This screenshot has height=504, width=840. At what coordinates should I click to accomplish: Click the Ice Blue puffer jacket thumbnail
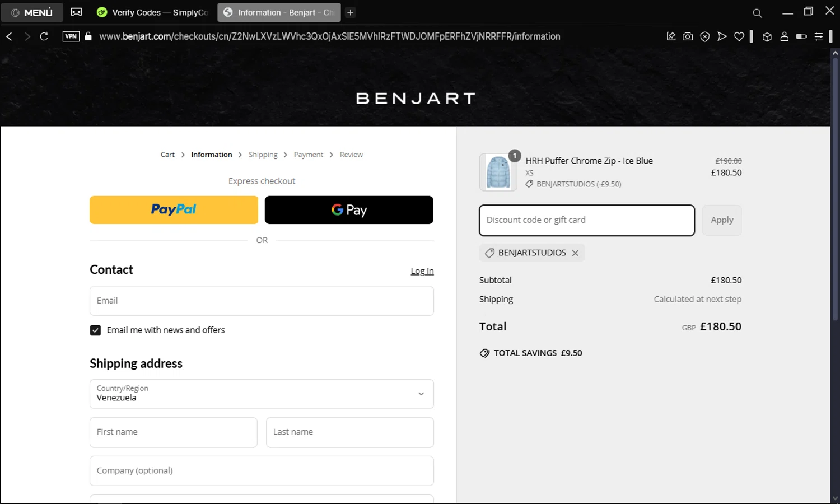coord(498,172)
